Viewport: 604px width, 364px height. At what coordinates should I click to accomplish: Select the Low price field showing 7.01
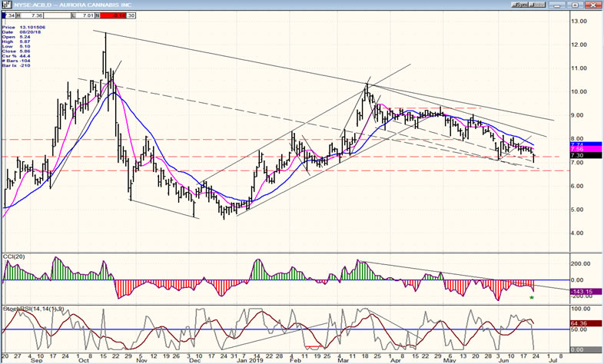[x=89, y=15]
